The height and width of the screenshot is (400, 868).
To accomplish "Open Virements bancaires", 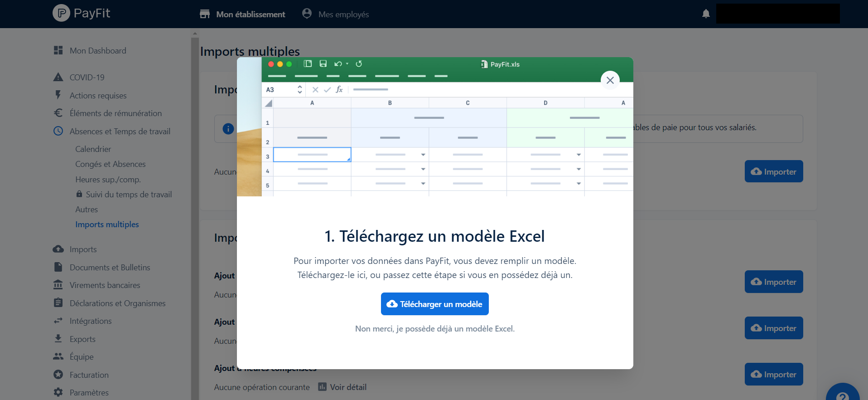I will (105, 285).
